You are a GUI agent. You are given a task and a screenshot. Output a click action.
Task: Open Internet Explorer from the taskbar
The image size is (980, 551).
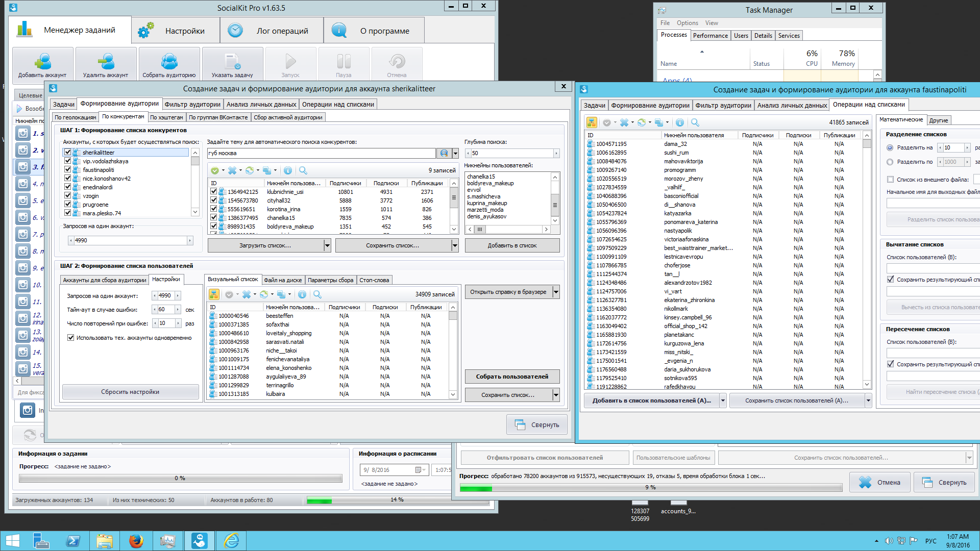[x=231, y=541]
